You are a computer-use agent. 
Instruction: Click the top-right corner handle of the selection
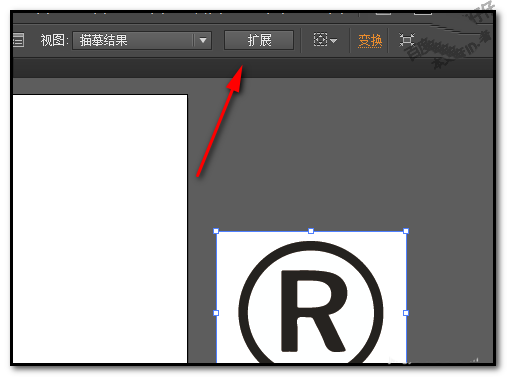[x=406, y=231]
